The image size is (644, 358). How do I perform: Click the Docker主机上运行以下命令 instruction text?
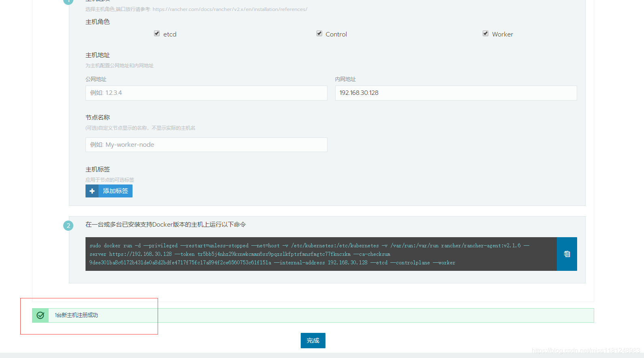point(166,225)
